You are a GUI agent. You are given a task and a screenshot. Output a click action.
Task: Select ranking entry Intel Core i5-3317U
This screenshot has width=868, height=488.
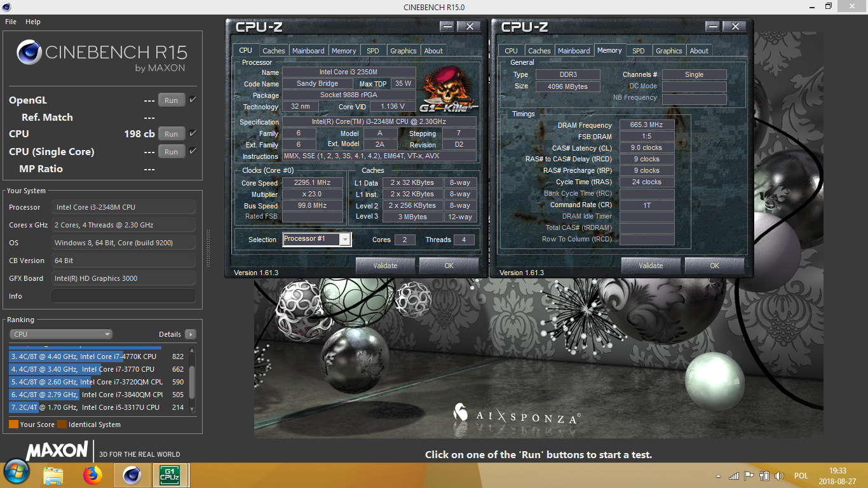pyautogui.click(x=97, y=407)
